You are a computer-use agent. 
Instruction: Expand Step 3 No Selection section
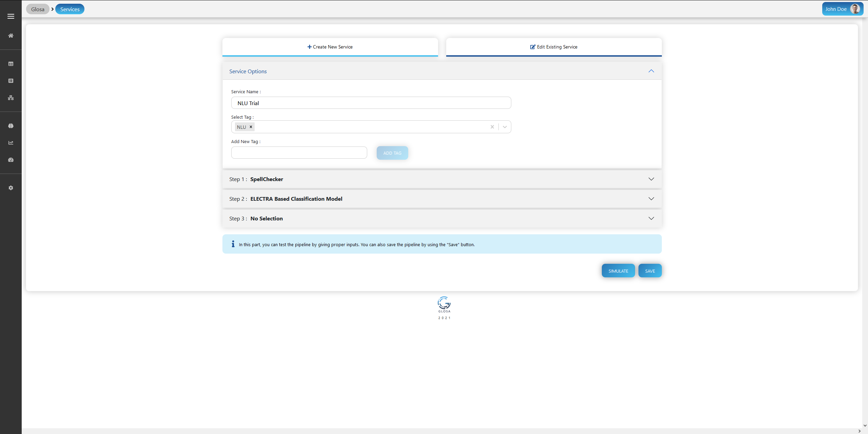pyautogui.click(x=651, y=218)
